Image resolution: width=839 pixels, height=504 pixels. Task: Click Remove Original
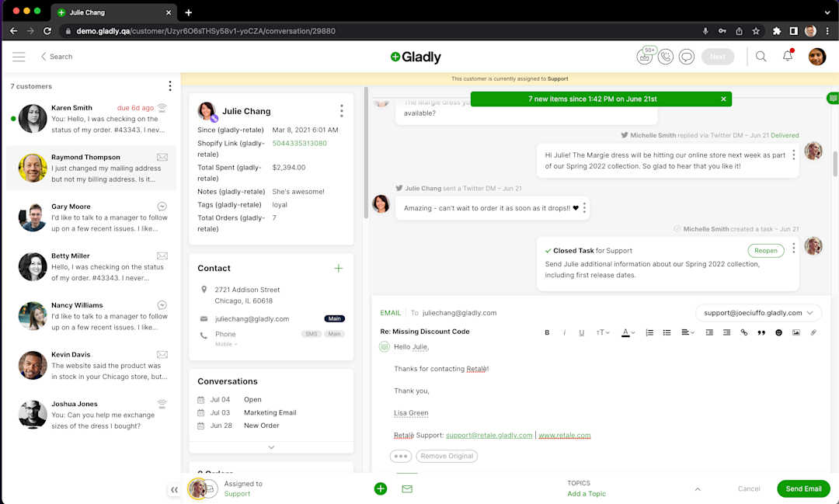tap(447, 457)
